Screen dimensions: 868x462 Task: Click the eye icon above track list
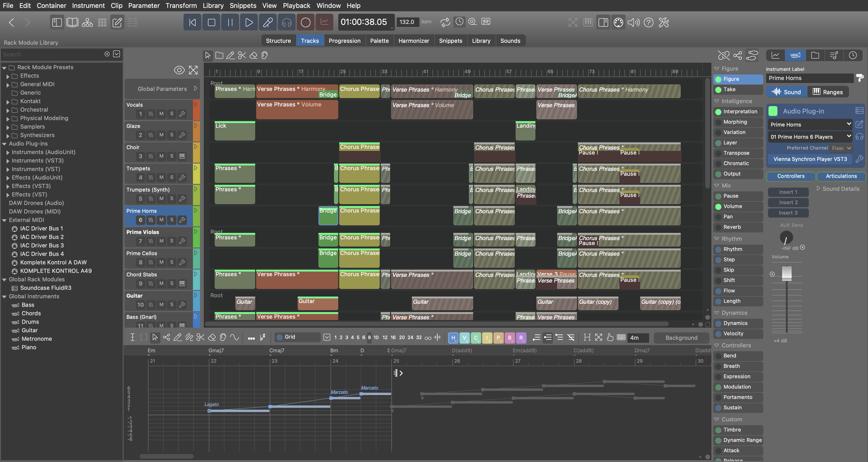point(179,70)
